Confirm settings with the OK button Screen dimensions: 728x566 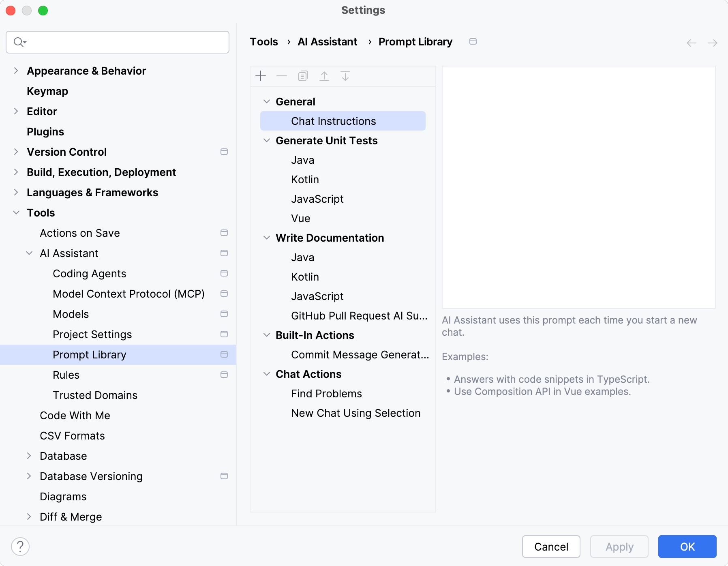687,547
